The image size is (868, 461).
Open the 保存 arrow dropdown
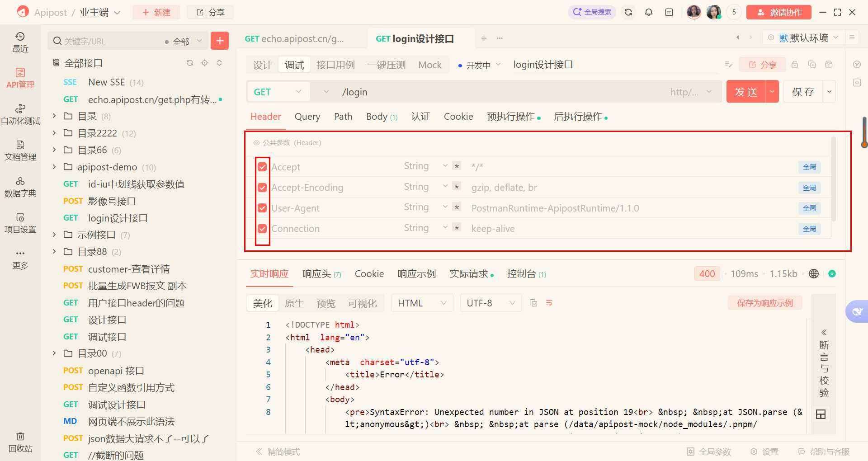pyautogui.click(x=829, y=92)
